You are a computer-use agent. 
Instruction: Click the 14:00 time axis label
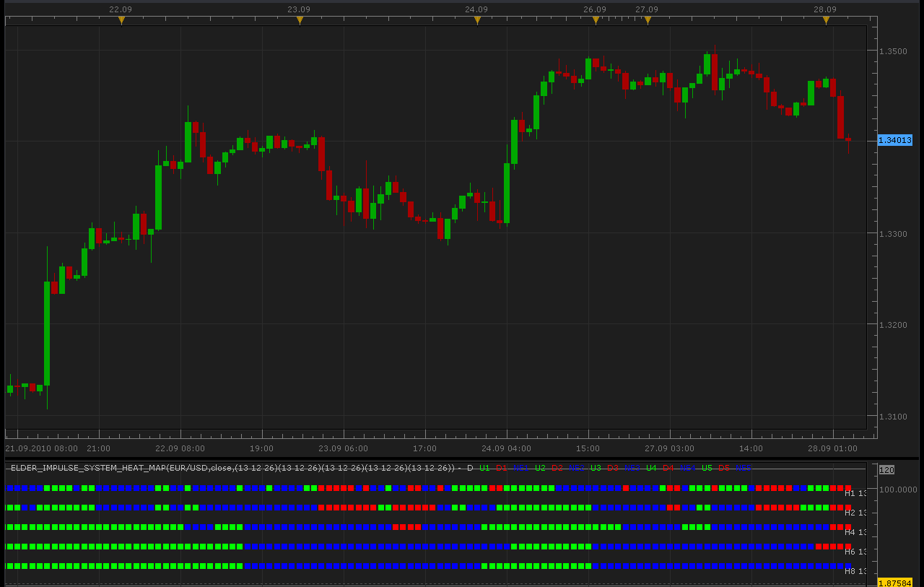pos(751,448)
